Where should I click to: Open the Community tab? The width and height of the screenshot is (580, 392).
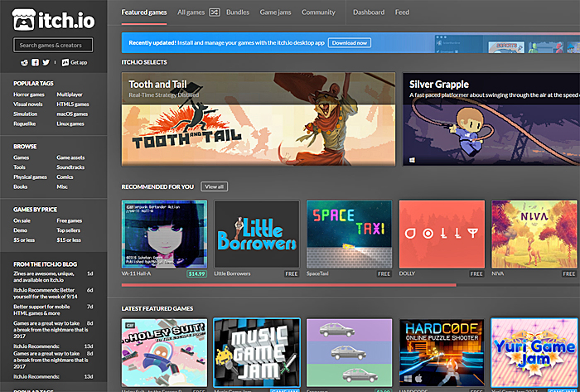[x=318, y=12]
